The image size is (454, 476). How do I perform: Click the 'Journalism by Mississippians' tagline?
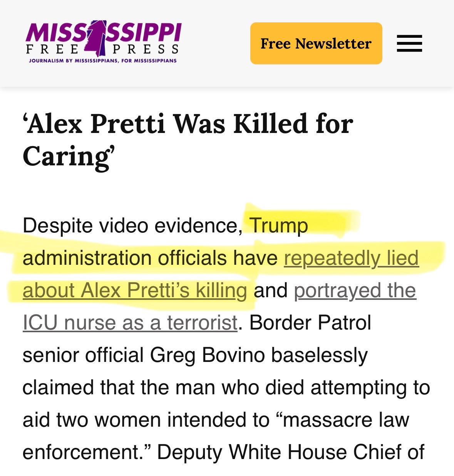[x=103, y=61]
